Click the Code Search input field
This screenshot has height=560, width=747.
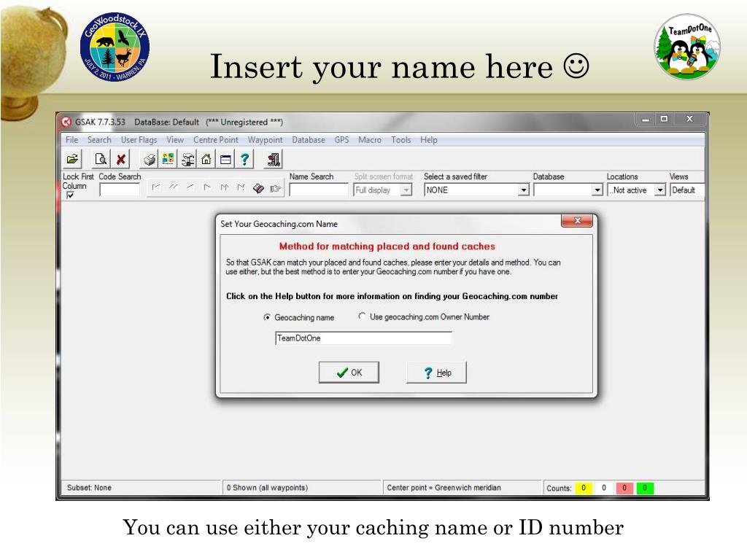120,190
